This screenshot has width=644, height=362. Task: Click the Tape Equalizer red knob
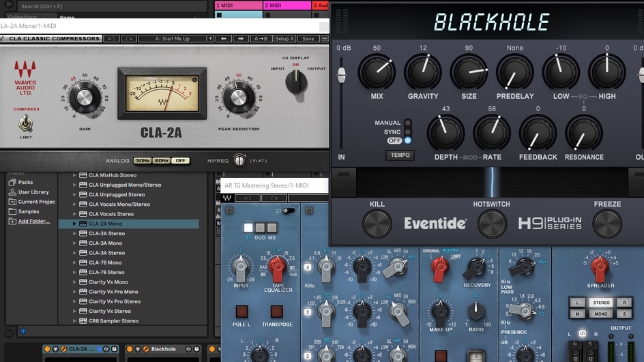coord(277,268)
